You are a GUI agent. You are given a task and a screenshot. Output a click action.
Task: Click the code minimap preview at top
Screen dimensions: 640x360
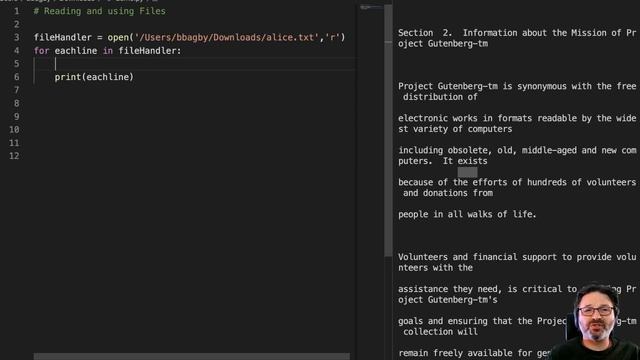371,7
